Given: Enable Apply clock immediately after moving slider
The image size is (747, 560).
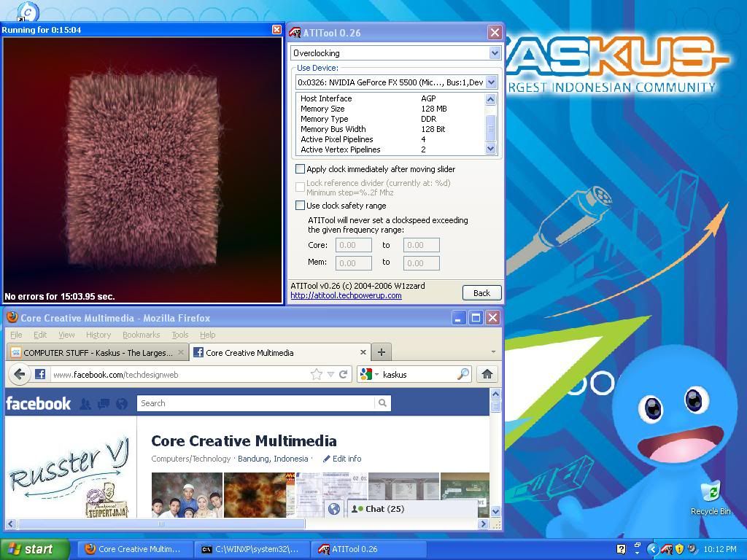Looking at the screenshot, I should (x=300, y=169).
